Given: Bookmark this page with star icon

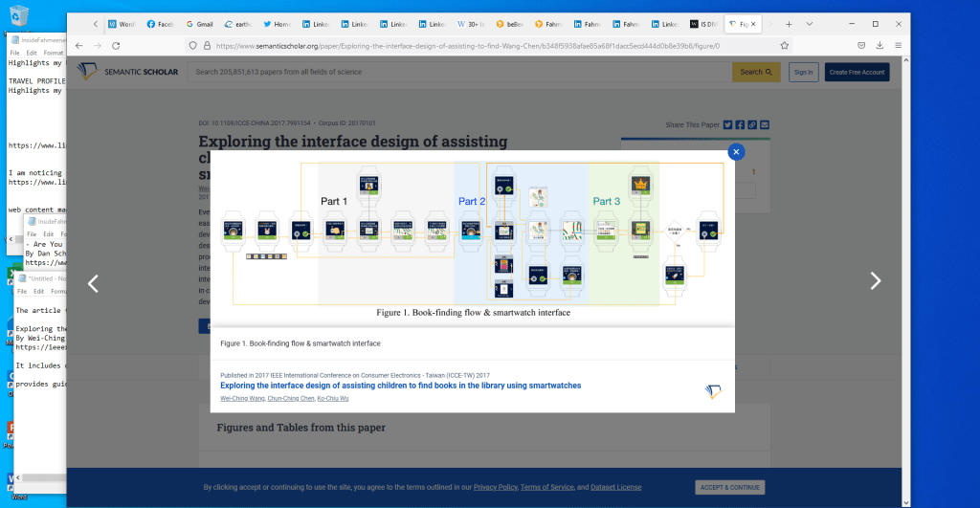Looking at the screenshot, I should [x=785, y=45].
